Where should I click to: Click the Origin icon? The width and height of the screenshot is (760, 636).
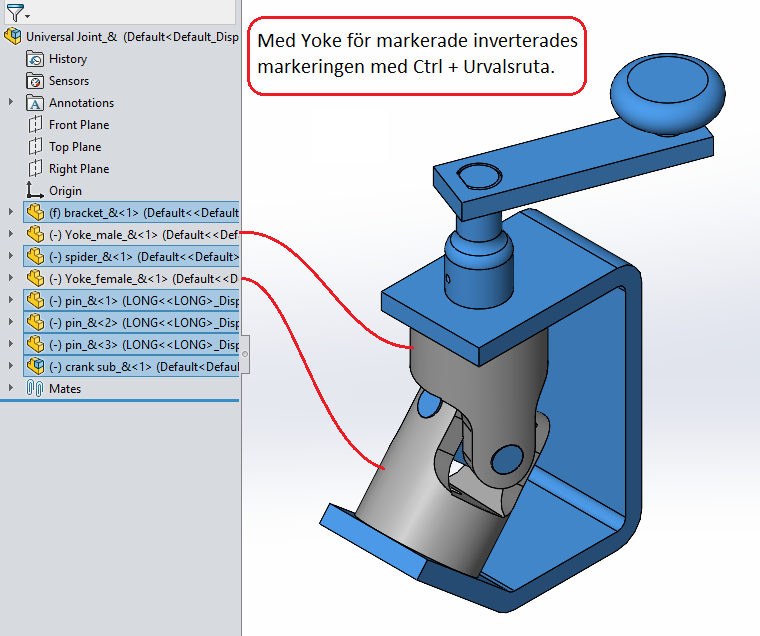click(x=36, y=191)
